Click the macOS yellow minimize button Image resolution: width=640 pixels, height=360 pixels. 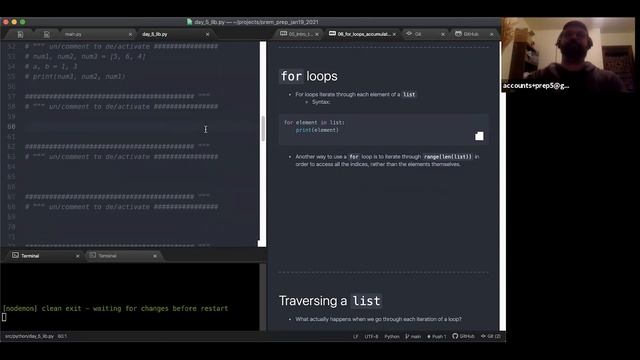pos(14,22)
